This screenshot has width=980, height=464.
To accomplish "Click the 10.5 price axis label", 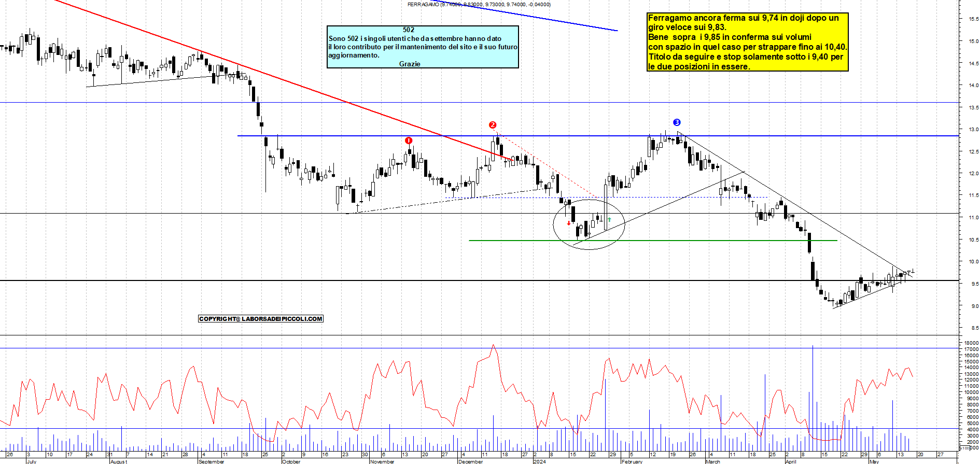I will click(973, 240).
